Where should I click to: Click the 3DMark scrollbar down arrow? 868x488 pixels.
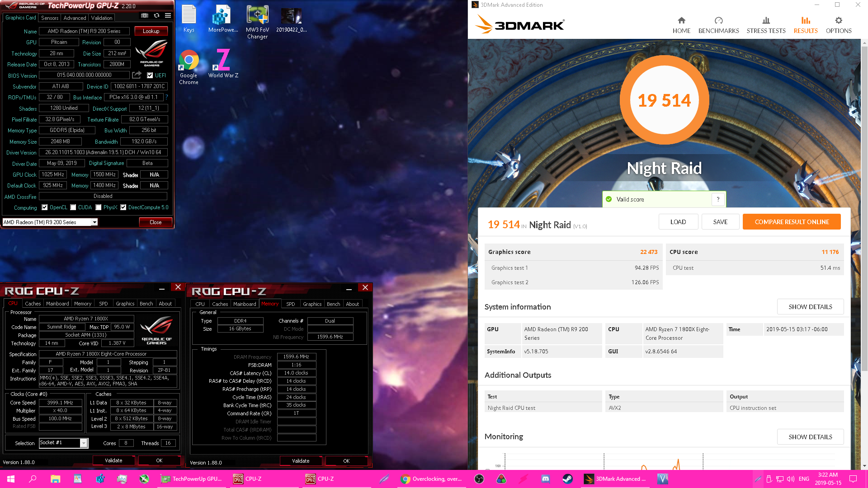864,466
